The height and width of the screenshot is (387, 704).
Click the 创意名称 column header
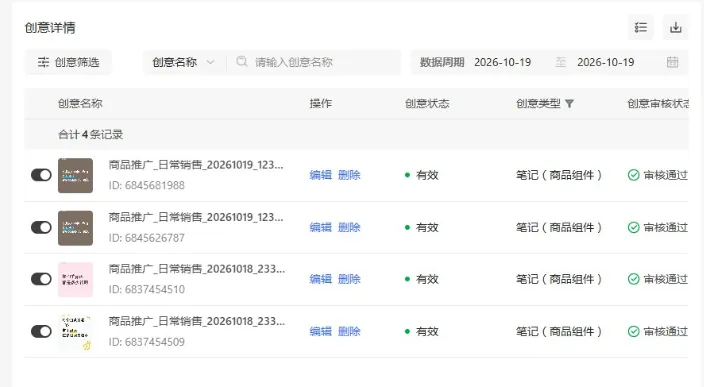tap(80, 104)
